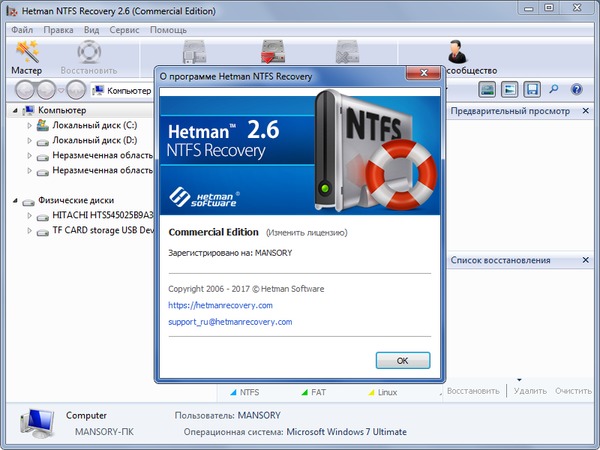The height and width of the screenshot is (450, 600).
Task: Close the Предварительный просмотр panel
Action: click(x=585, y=111)
